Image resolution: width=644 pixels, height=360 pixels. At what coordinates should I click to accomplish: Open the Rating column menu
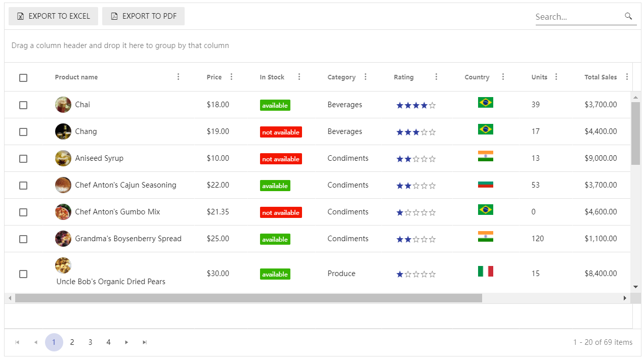[x=436, y=77]
